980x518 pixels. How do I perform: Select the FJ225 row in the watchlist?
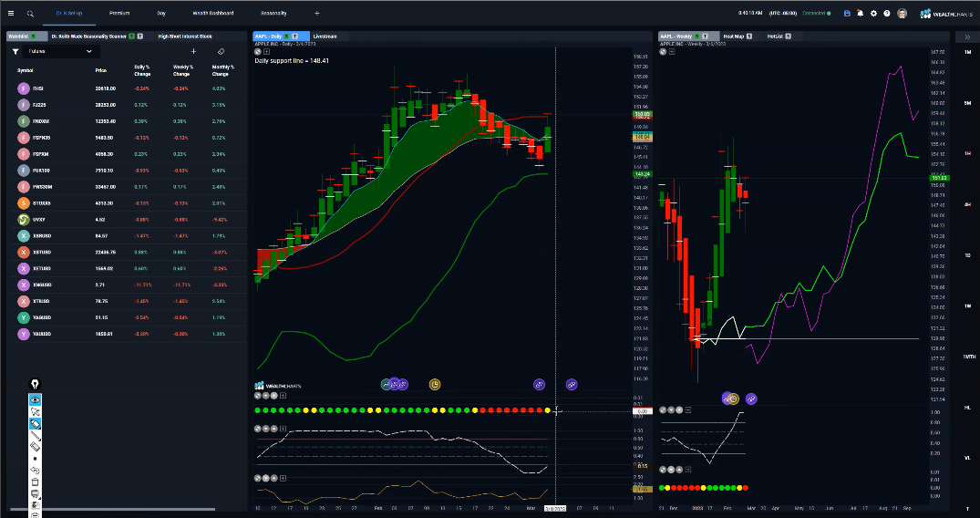125,105
